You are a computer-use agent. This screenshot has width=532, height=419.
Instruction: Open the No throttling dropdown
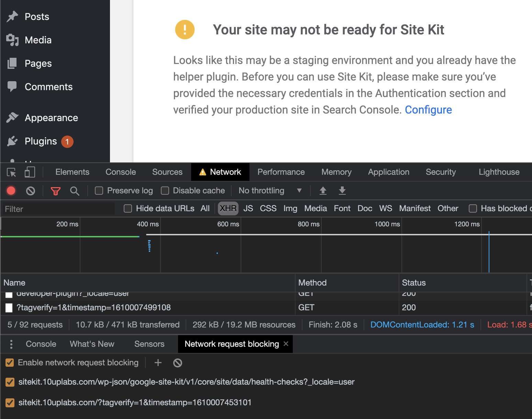click(x=270, y=191)
